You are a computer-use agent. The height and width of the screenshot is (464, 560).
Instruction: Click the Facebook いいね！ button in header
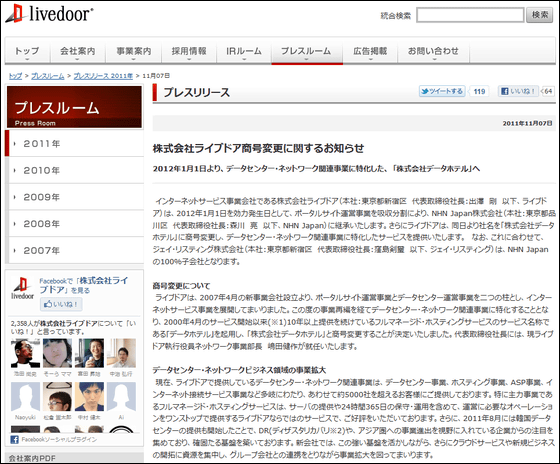click(518, 91)
